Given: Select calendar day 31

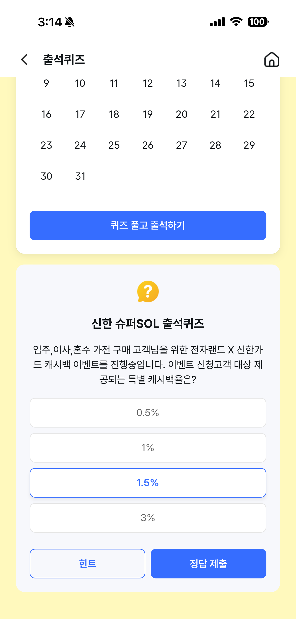Looking at the screenshot, I should click(80, 176).
